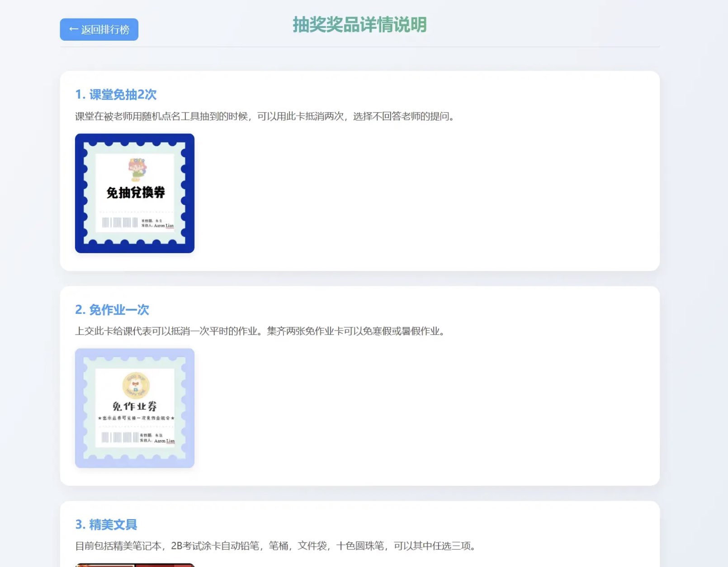Screen dimensions: 728x567
Task: Select heading 3. 精美文具
Action: [106, 524]
